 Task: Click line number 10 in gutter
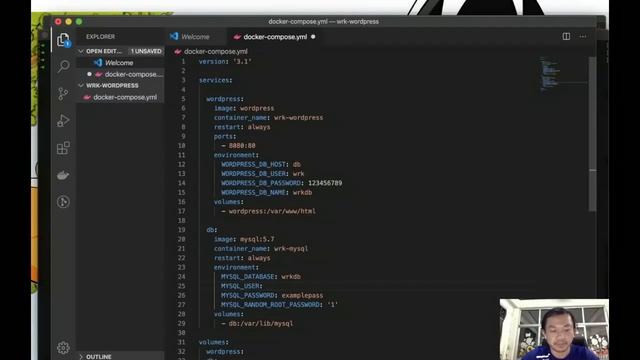click(182, 146)
